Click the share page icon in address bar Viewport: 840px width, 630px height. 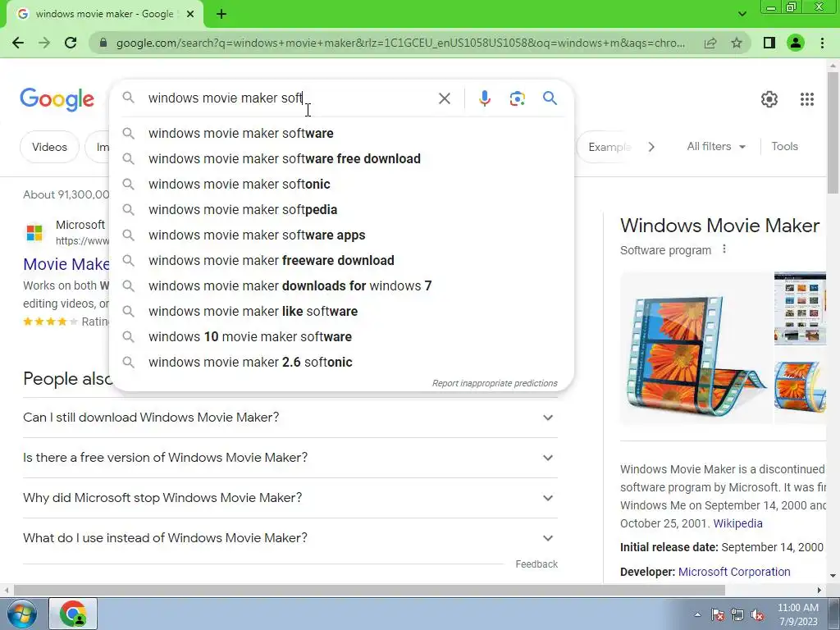tap(710, 43)
